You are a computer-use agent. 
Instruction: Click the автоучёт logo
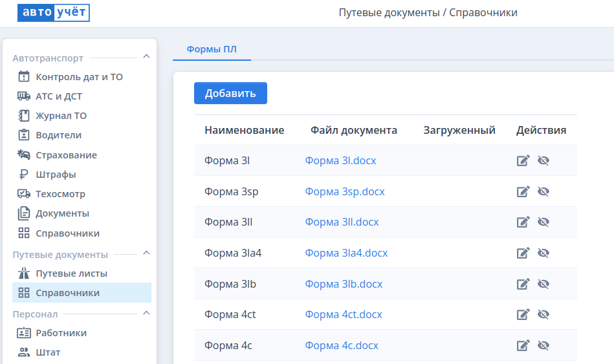pyautogui.click(x=54, y=12)
